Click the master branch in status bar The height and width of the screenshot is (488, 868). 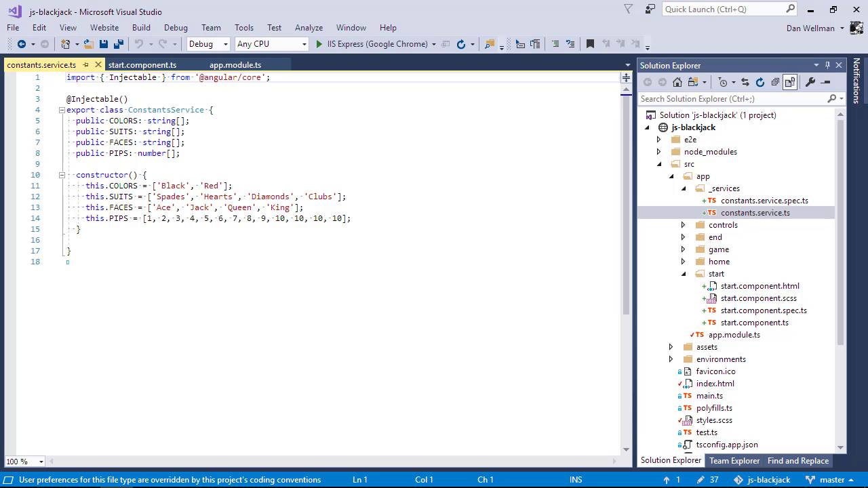pos(831,480)
